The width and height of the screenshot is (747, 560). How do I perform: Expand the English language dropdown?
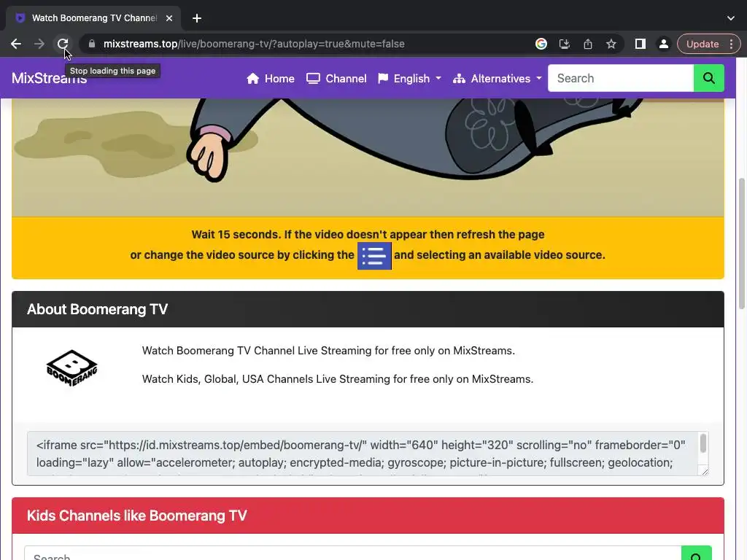pos(410,79)
